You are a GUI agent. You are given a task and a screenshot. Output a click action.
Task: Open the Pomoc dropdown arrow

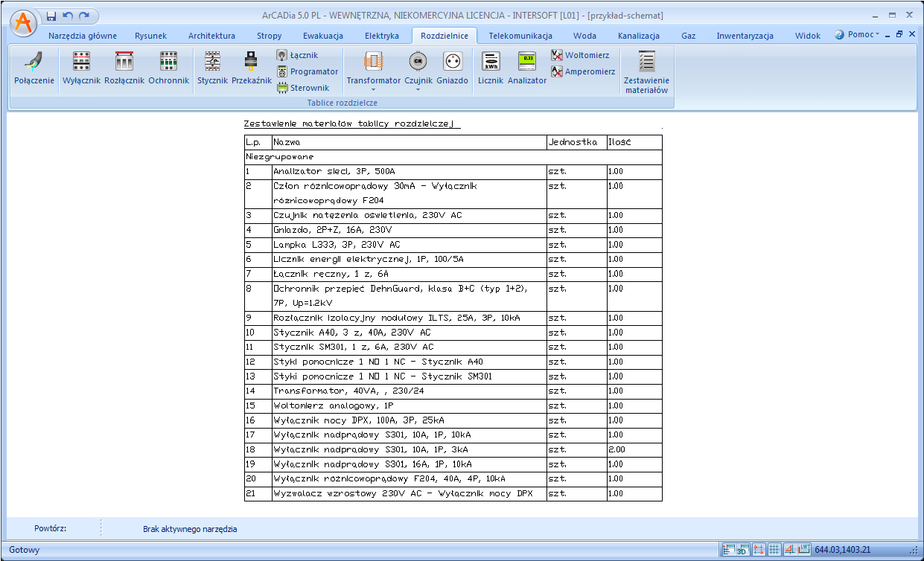point(877,34)
